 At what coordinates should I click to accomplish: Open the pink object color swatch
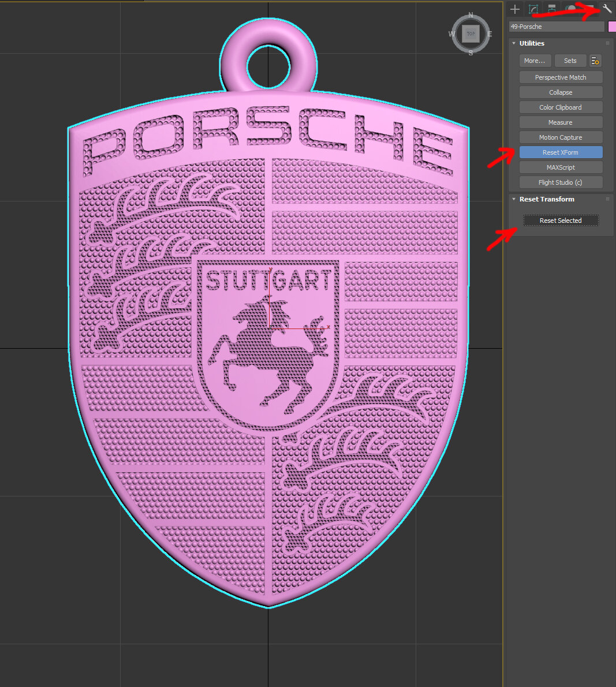611,27
